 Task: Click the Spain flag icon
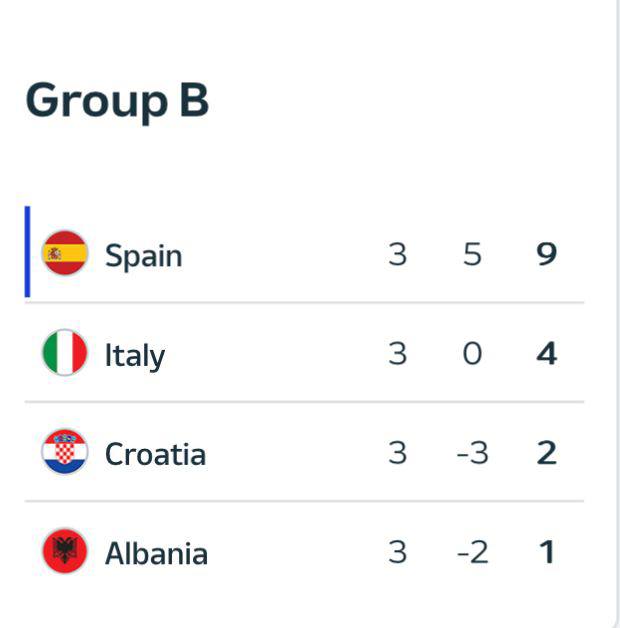point(65,253)
